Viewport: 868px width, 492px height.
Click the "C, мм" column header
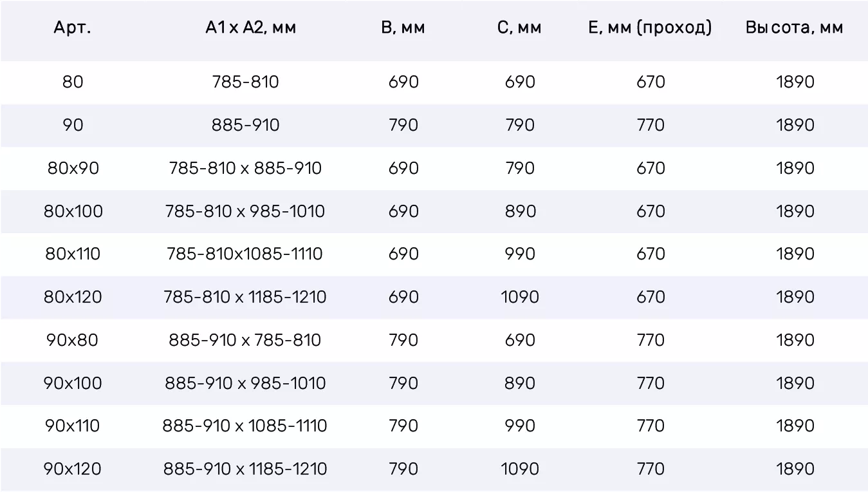[x=519, y=28]
